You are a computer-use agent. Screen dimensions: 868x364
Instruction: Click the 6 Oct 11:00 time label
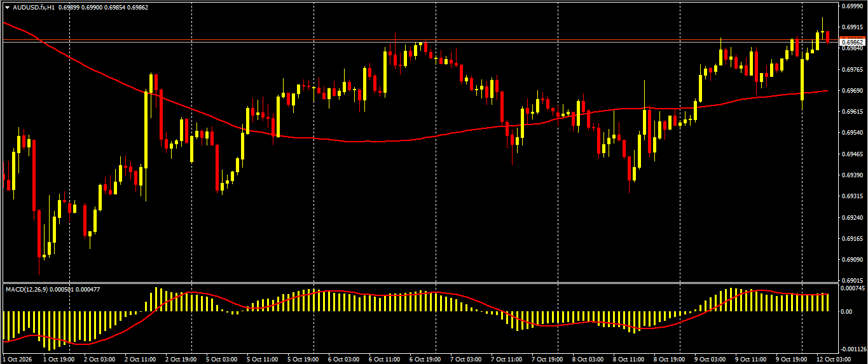384,359
